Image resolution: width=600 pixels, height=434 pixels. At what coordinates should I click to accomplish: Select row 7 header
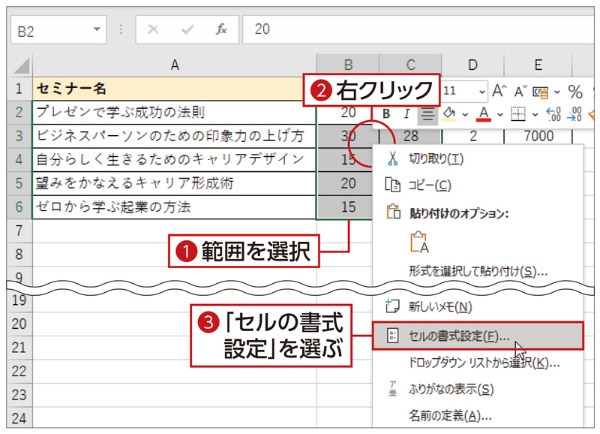(19, 231)
